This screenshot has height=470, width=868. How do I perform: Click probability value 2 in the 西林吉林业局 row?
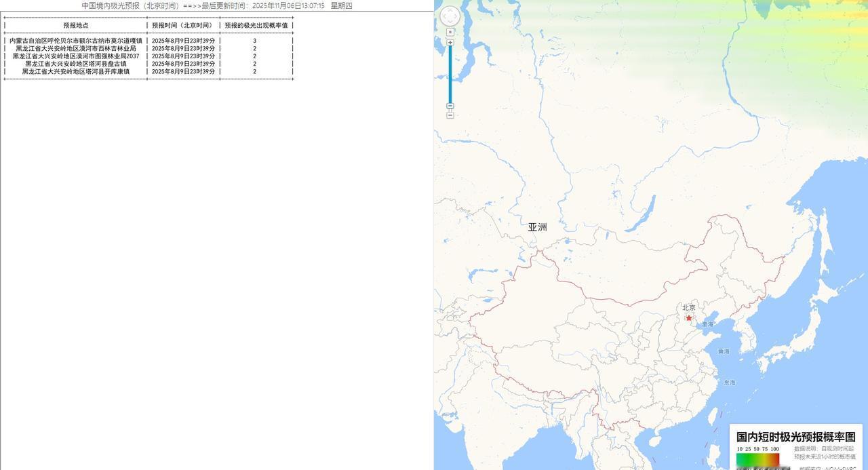coord(255,48)
